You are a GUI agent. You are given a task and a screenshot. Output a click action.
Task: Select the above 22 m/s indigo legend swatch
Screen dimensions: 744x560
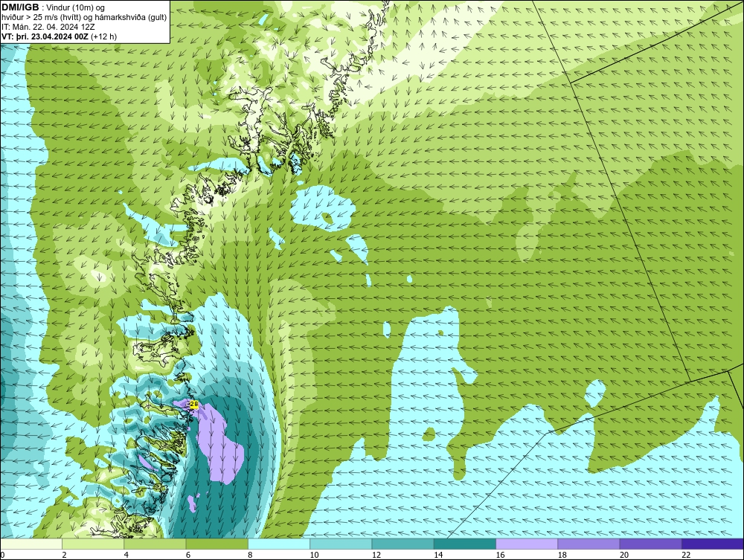(713, 544)
